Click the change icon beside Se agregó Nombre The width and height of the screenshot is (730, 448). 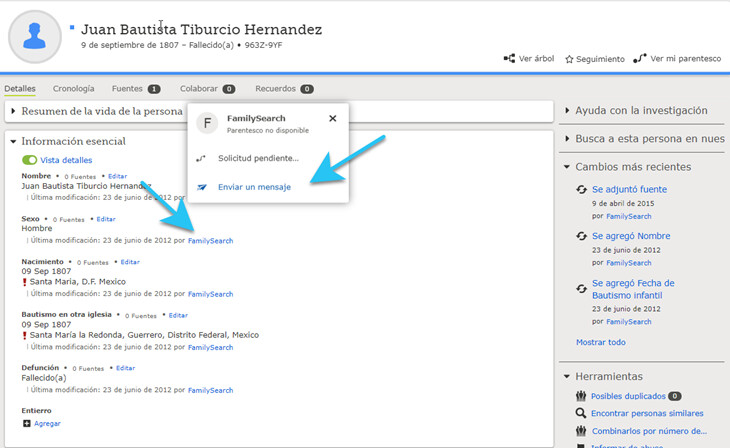point(581,236)
